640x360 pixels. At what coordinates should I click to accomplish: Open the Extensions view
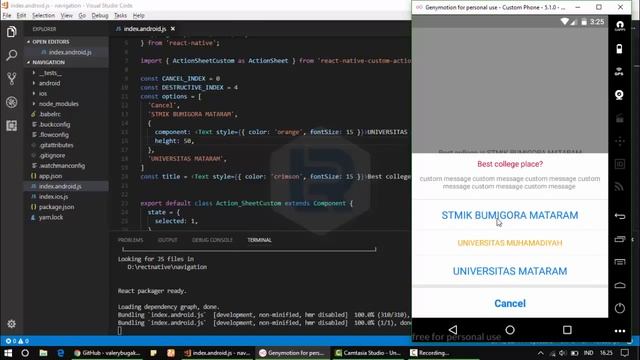(x=11, y=125)
